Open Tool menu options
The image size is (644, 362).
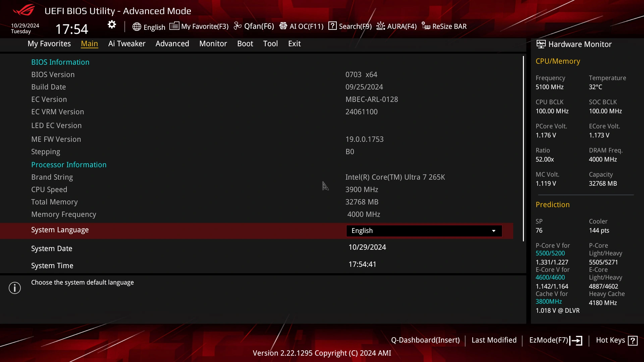(x=270, y=43)
